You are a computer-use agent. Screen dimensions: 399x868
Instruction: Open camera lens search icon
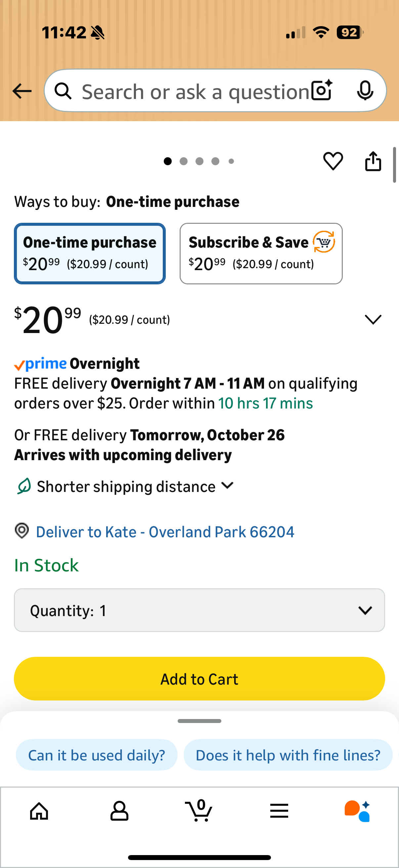point(322,91)
